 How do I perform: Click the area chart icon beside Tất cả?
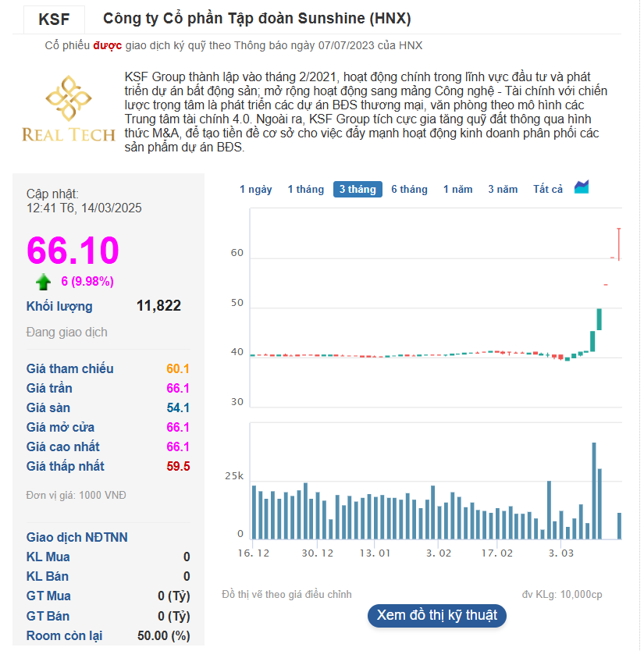[x=582, y=187]
